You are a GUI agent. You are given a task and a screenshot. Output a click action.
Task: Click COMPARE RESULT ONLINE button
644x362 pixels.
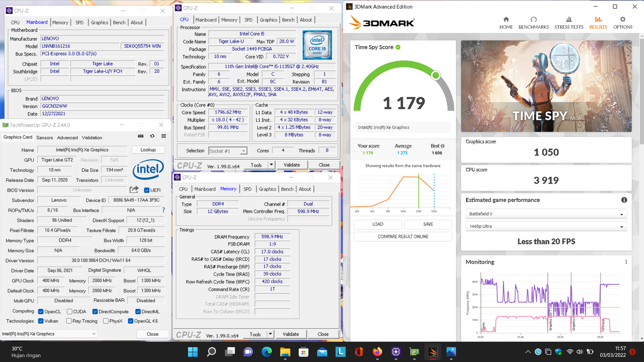pos(403,237)
